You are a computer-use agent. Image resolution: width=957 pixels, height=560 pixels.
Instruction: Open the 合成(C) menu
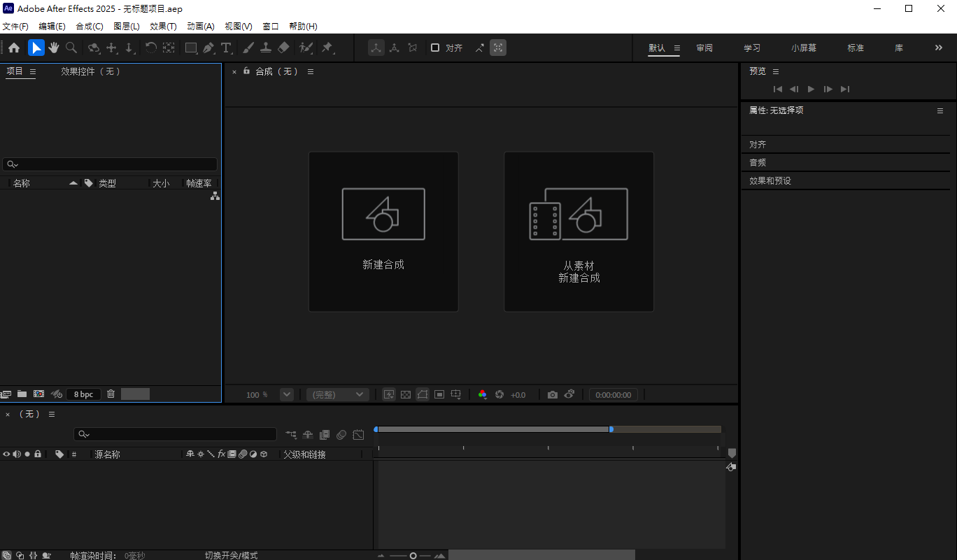89,27
